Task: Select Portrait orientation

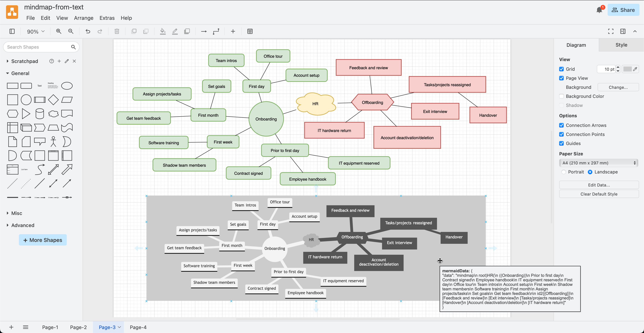Action: point(564,172)
